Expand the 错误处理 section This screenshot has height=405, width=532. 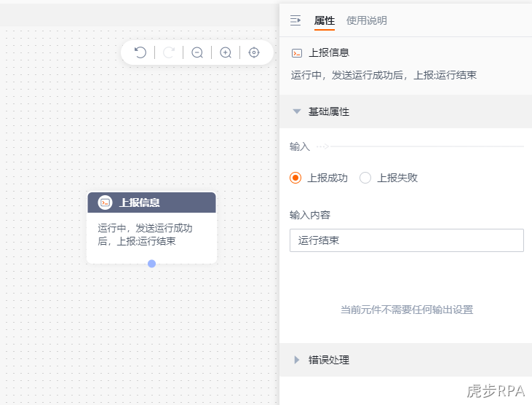pyautogui.click(x=297, y=360)
